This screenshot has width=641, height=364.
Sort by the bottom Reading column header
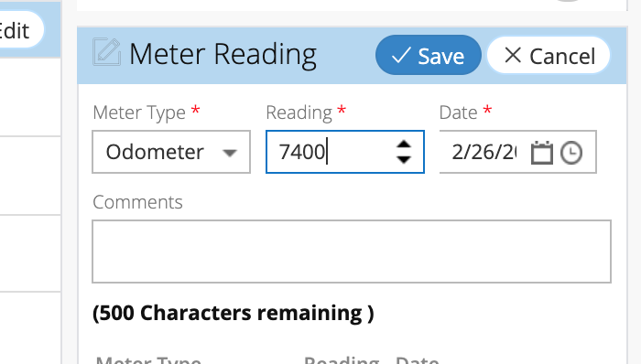(342, 359)
